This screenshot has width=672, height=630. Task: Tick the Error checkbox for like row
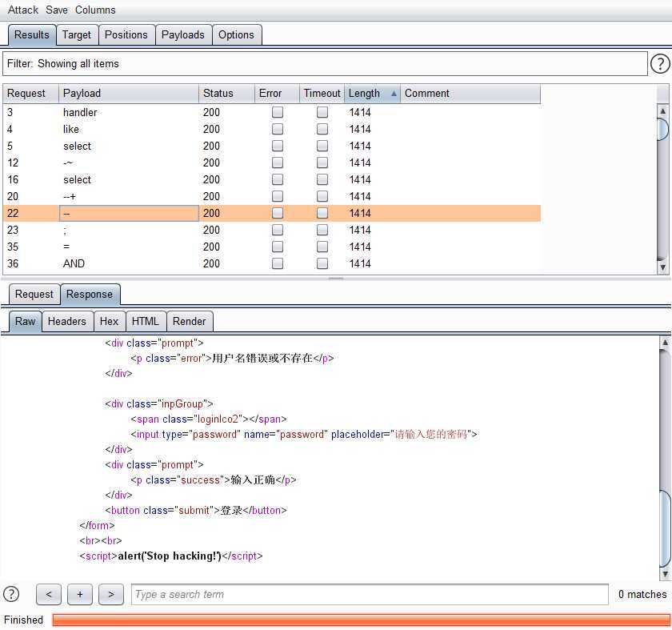(x=278, y=129)
